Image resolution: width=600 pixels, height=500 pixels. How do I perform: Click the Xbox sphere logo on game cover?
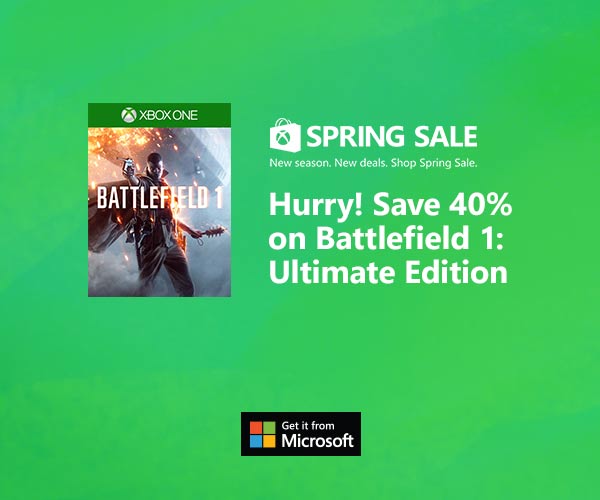129,115
